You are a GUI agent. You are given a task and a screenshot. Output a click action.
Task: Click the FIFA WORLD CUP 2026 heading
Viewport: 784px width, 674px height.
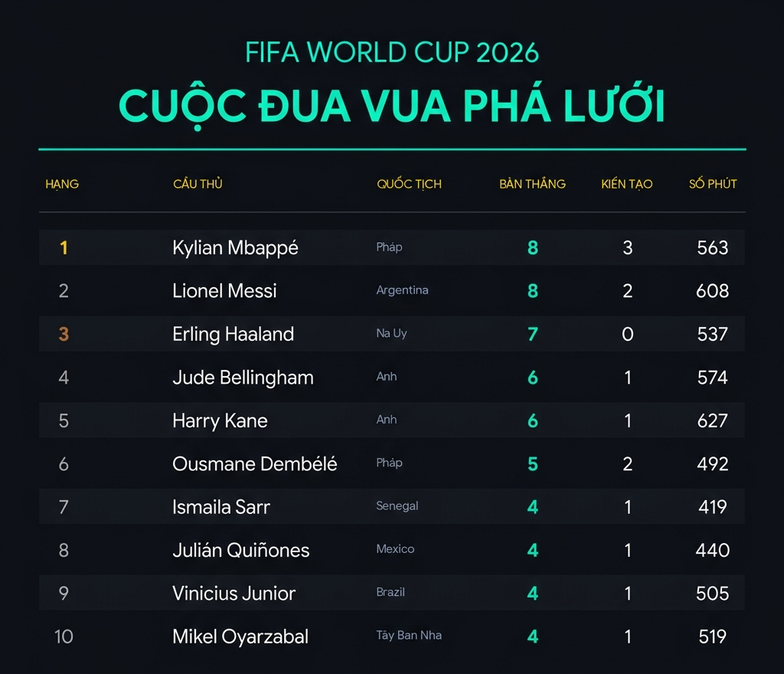tap(392, 53)
